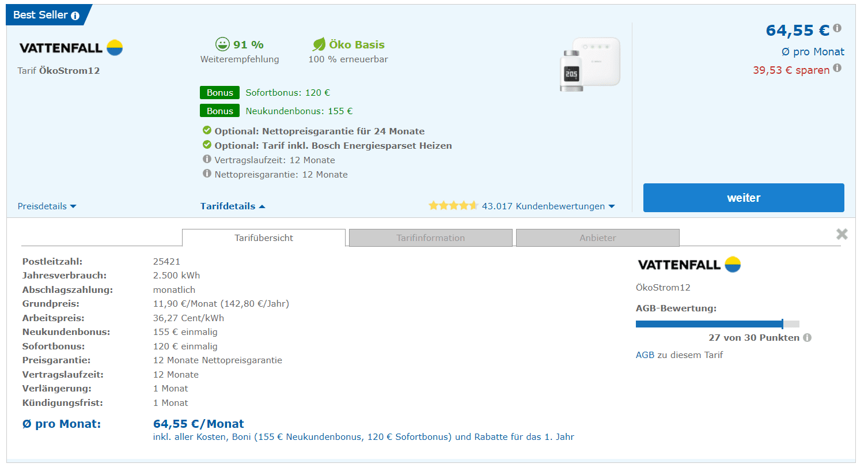Viewport: 868px width, 467px height.
Task: Expand the Preisdetails dropdown
Action: [x=47, y=206]
